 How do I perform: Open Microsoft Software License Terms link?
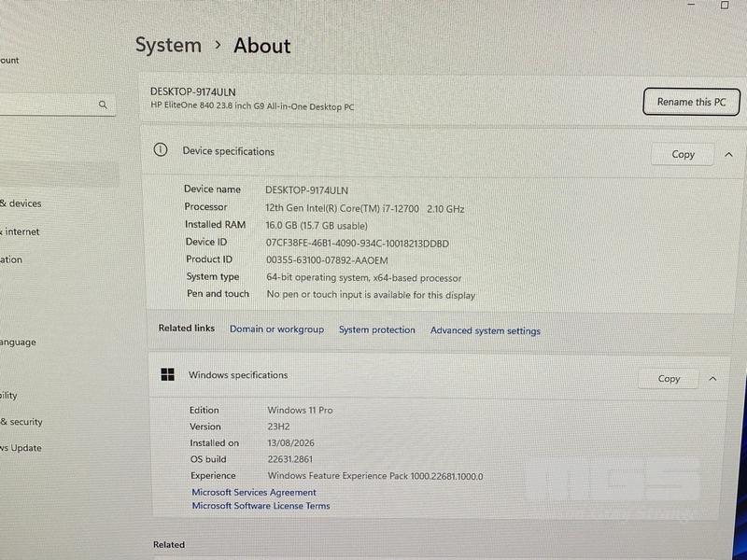261,506
